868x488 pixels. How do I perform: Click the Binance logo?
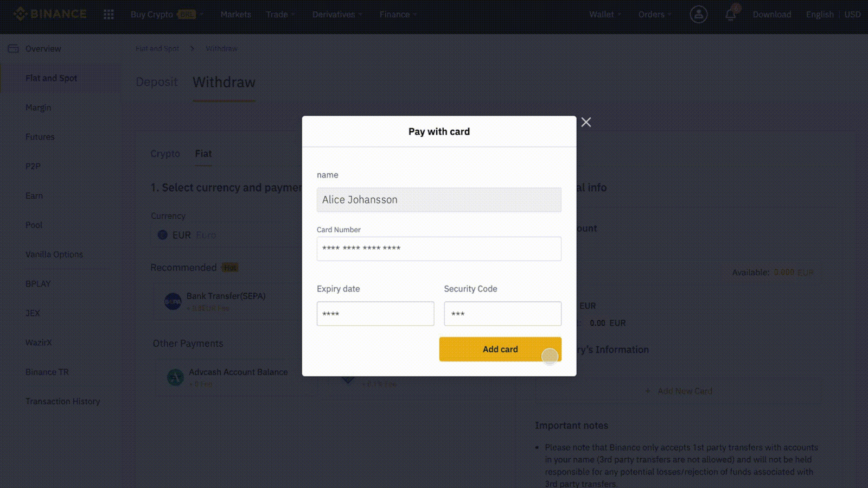click(x=50, y=14)
